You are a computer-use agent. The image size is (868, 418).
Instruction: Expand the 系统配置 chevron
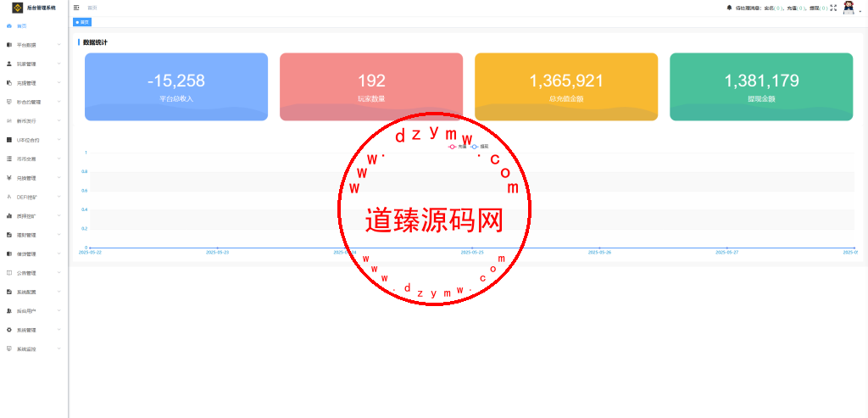pyautogui.click(x=59, y=292)
